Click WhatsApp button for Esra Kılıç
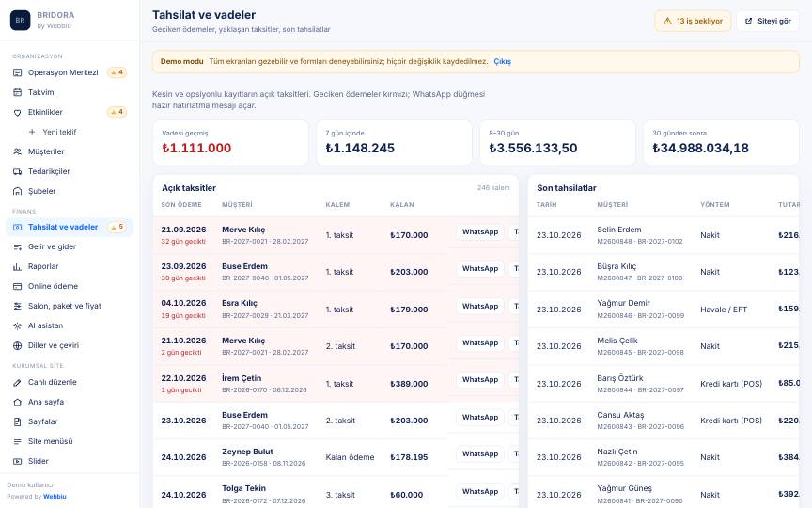Screen dimensions: 812x508 point(480,307)
